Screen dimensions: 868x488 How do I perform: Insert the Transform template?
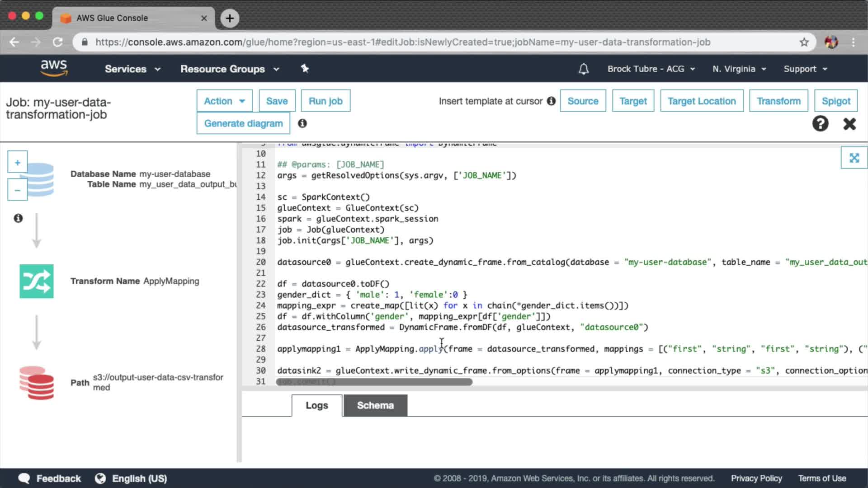click(778, 101)
